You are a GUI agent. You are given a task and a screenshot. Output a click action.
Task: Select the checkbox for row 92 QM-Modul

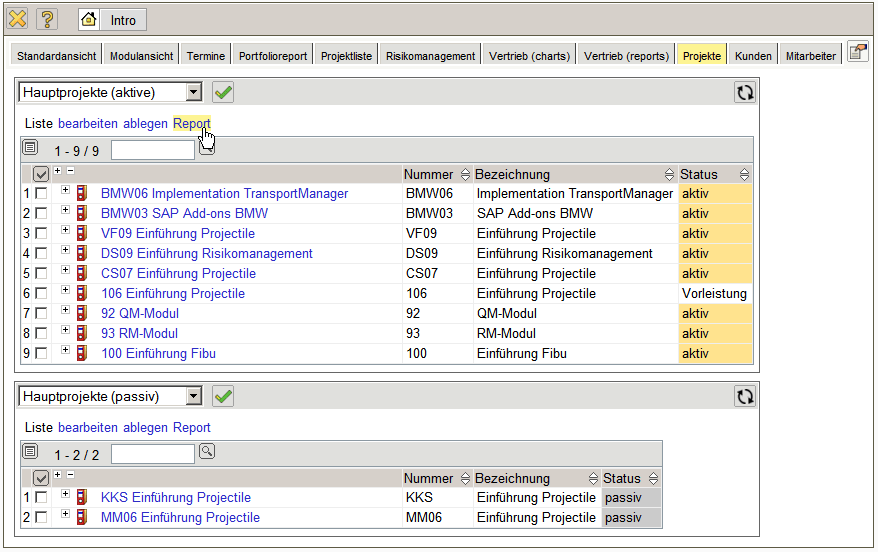(x=41, y=314)
